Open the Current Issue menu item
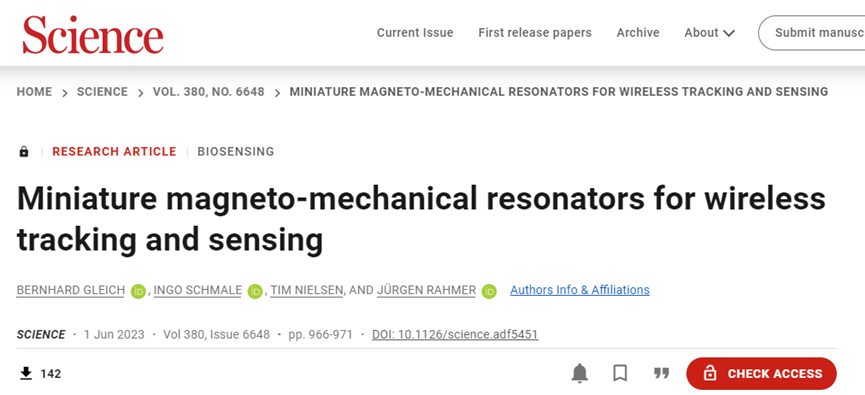The height and width of the screenshot is (395, 865). point(415,33)
